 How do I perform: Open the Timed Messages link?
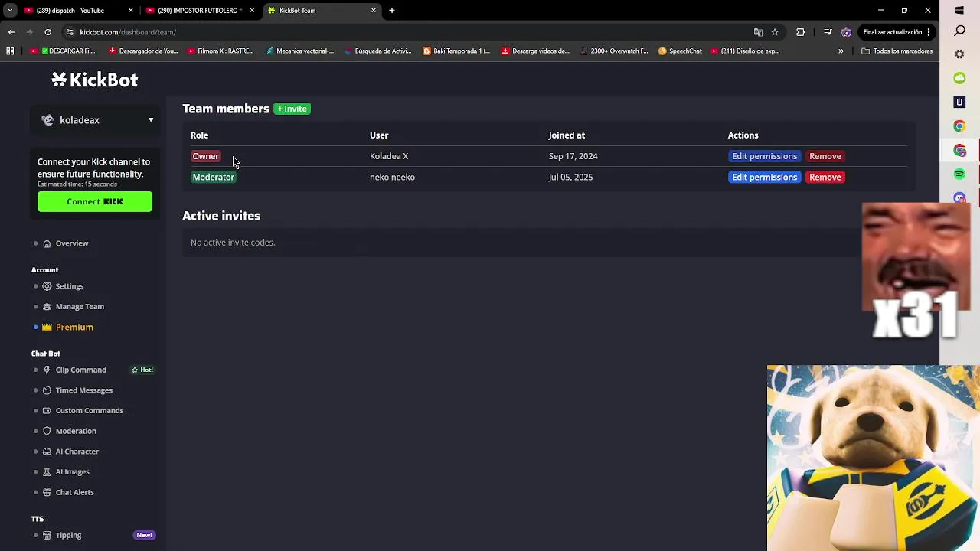(x=84, y=390)
